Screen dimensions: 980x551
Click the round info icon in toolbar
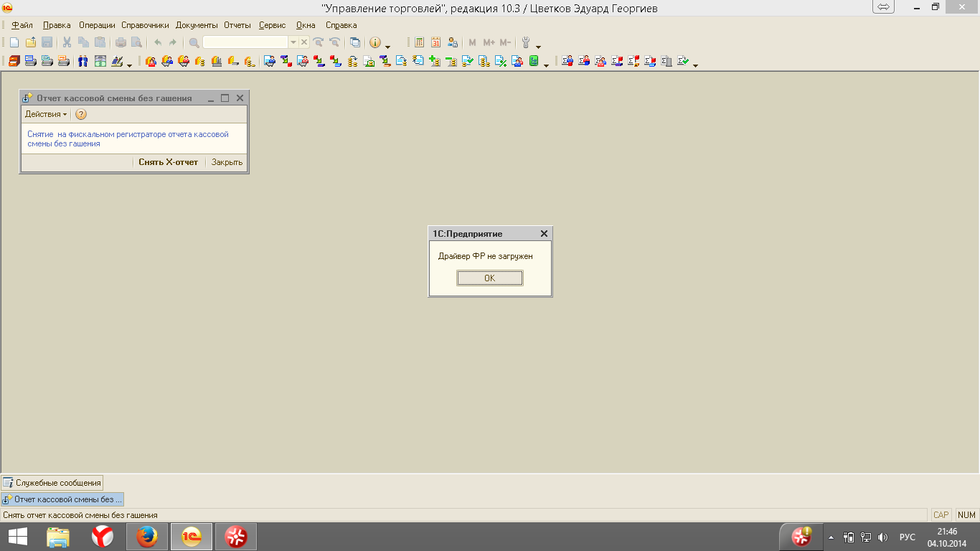tap(374, 42)
